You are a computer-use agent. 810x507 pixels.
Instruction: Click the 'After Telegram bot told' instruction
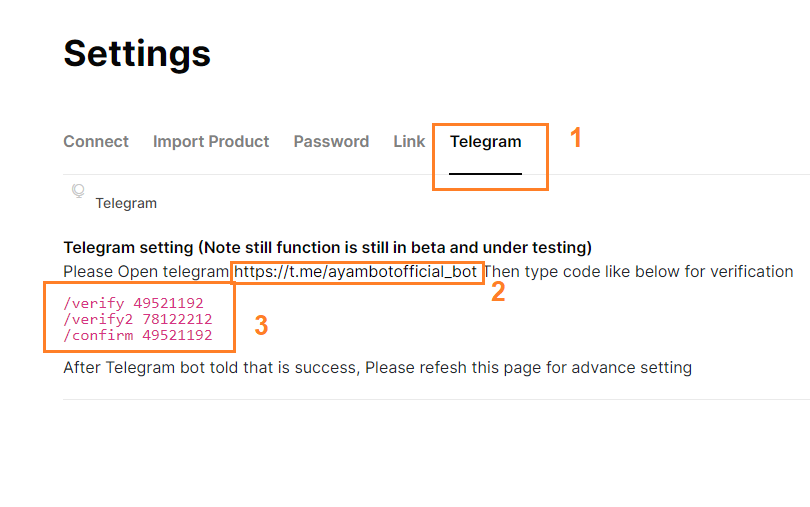tap(378, 368)
